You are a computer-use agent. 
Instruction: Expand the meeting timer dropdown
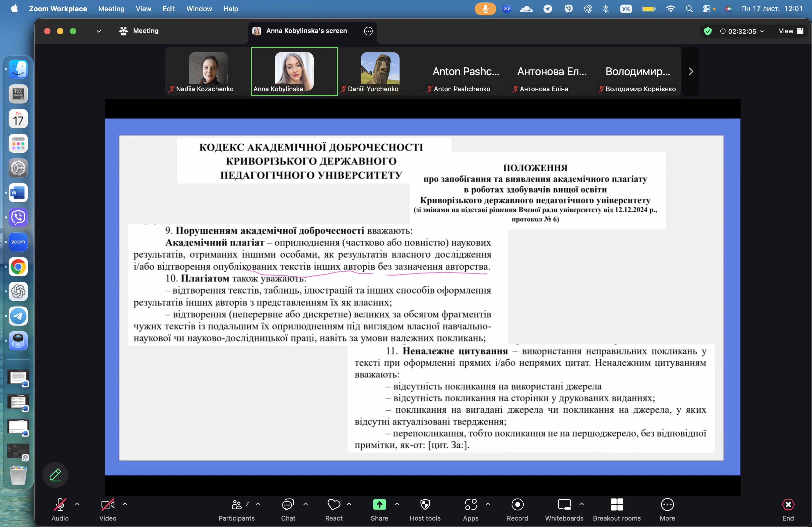coord(762,31)
